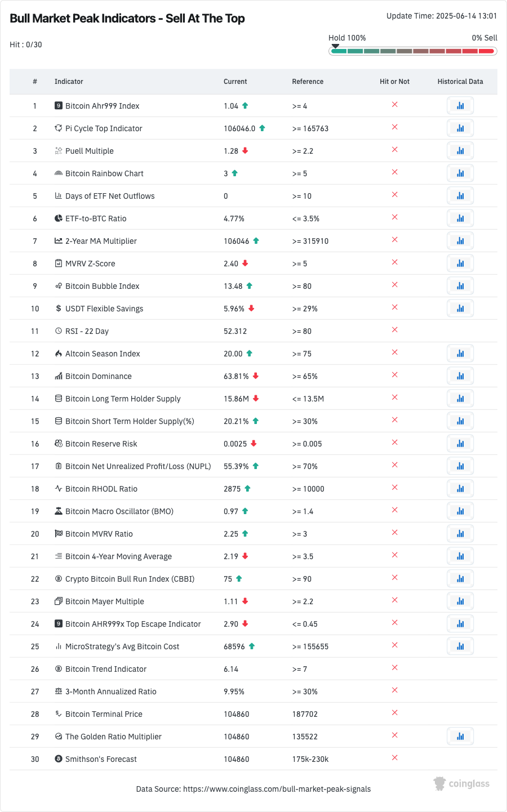Show MVRV Z-Score historical chart
Screen dimensions: 507x812
(460, 264)
